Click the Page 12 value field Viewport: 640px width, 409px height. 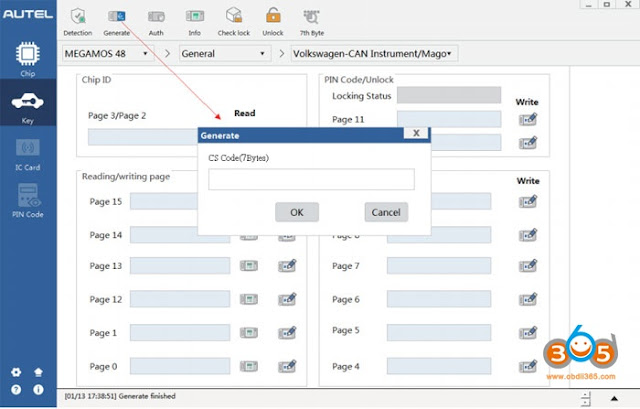click(x=180, y=299)
